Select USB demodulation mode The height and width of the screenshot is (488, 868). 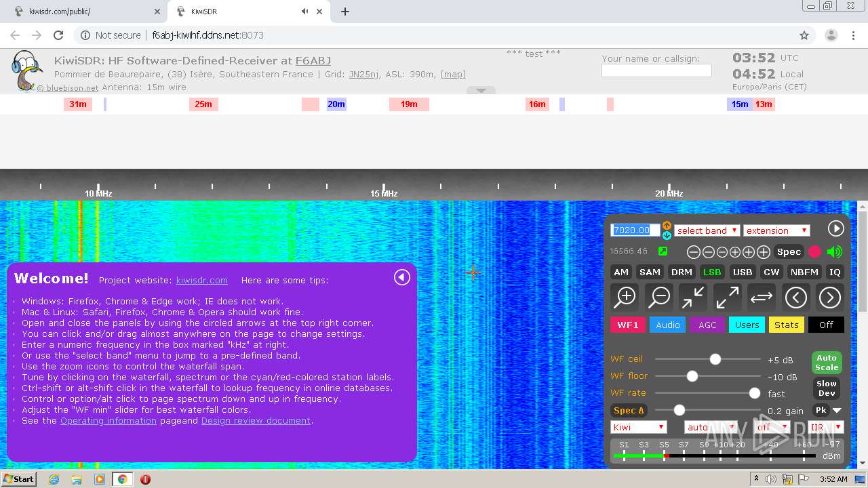pyautogui.click(x=743, y=272)
